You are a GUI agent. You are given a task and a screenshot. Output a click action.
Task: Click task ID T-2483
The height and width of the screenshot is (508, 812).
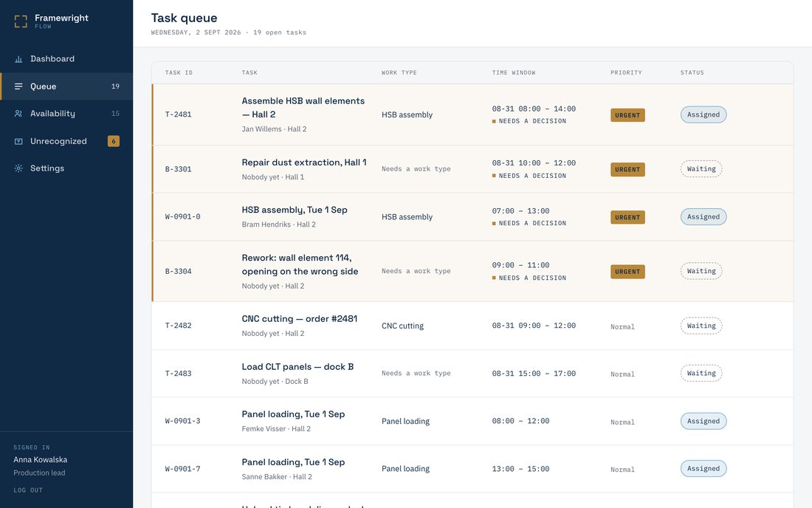point(178,374)
